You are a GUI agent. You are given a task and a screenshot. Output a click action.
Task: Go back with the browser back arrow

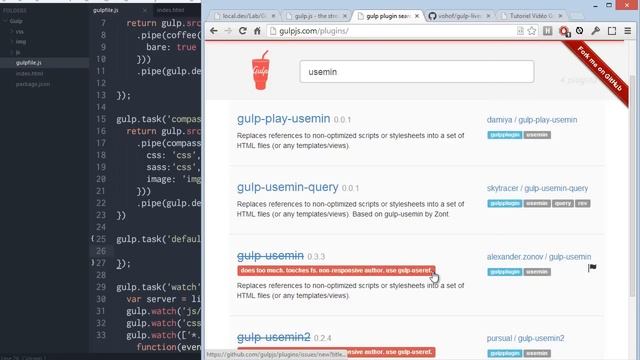pyautogui.click(x=213, y=31)
